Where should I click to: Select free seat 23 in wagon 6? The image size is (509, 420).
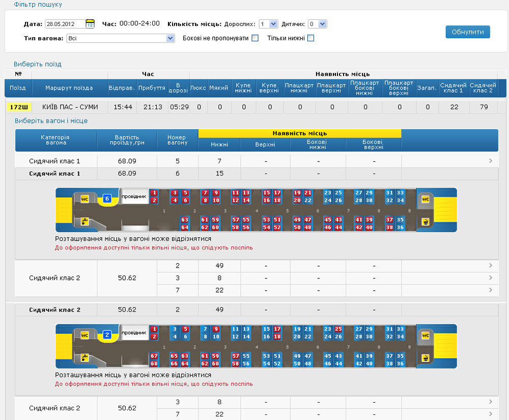[x=327, y=193]
